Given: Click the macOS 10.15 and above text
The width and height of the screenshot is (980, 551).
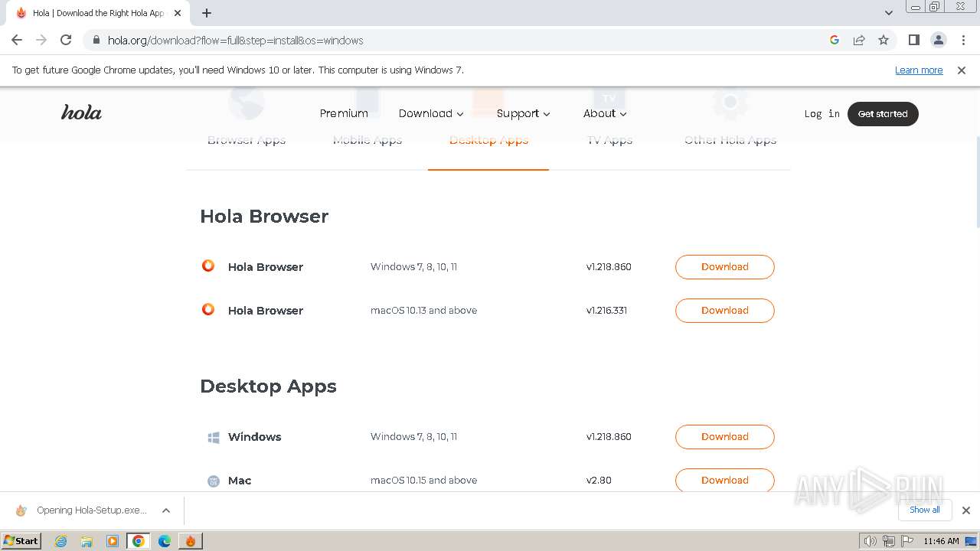Looking at the screenshot, I should click(x=423, y=481).
